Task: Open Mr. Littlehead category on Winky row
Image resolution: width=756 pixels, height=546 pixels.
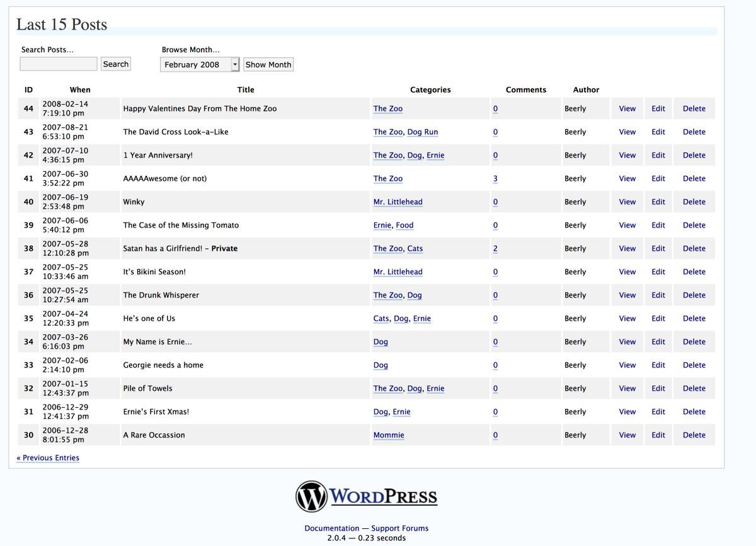Action: (x=398, y=202)
